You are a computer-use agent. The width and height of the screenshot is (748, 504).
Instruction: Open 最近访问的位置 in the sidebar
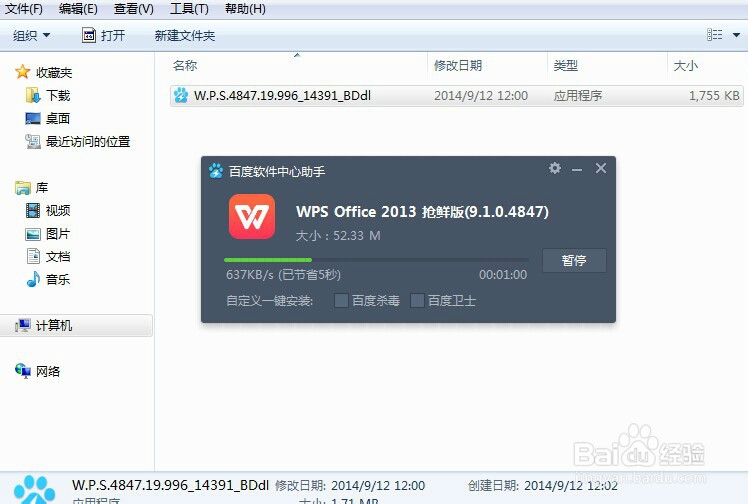tap(88, 142)
